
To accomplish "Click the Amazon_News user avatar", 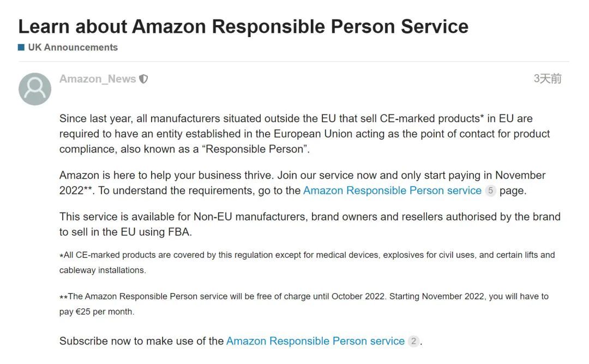I will point(35,89).
